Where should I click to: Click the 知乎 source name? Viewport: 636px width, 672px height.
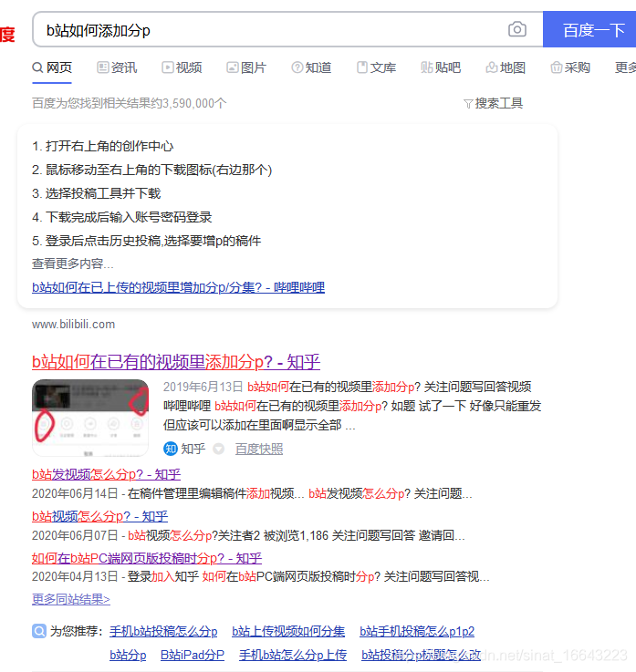(x=193, y=449)
